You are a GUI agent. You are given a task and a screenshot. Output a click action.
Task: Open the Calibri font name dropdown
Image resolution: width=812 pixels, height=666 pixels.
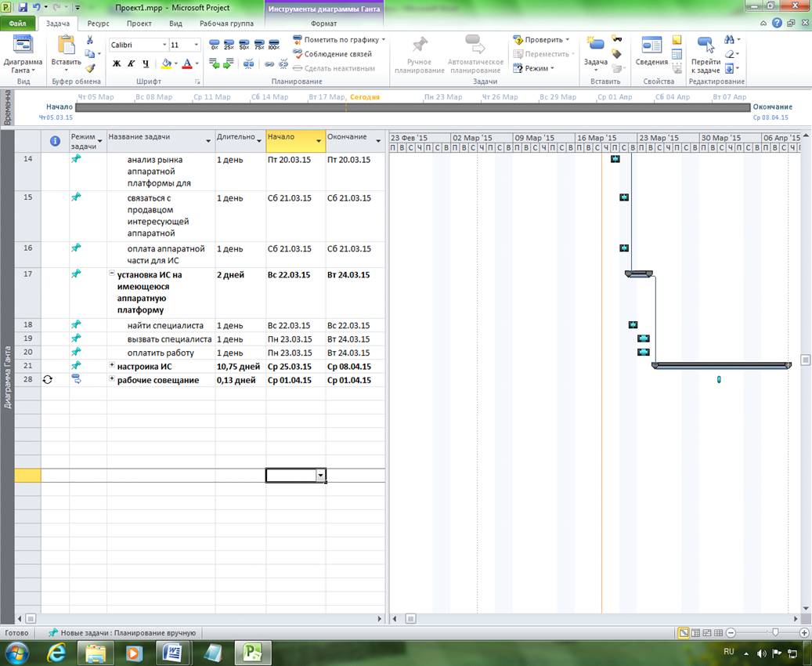164,45
